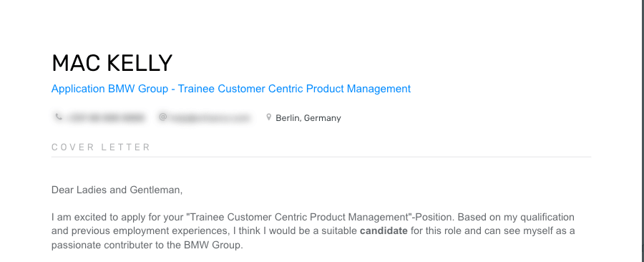Click the location pin icon
This screenshot has height=262, width=644.
point(268,117)
